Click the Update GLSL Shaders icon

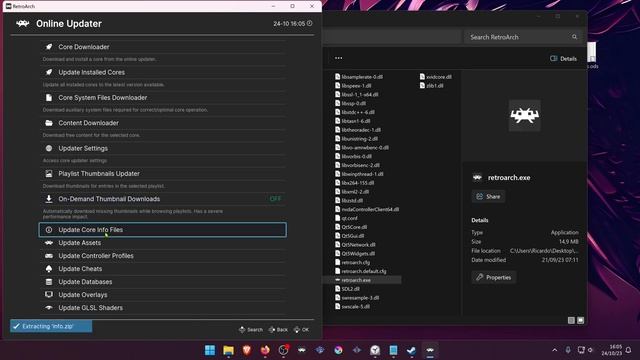49,308
